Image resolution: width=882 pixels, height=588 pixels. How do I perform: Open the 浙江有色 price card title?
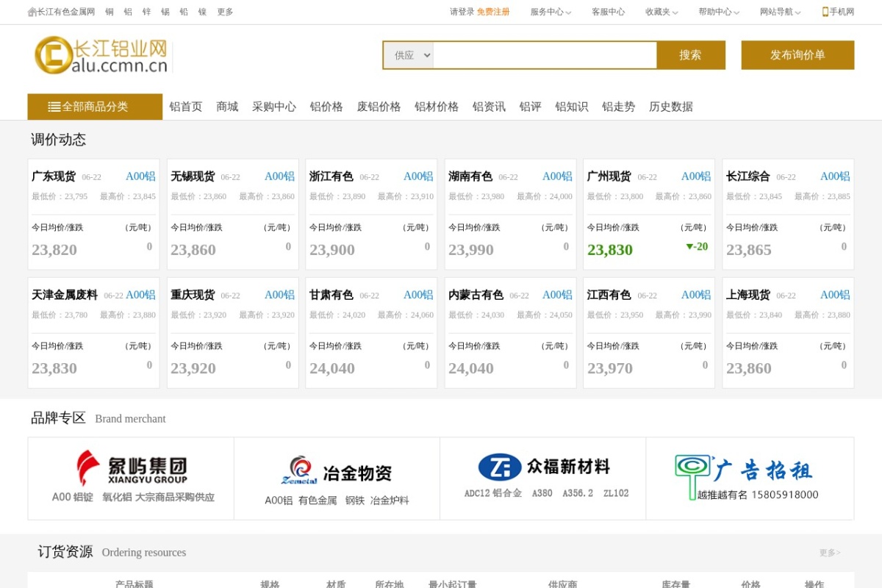coord(331,176)
